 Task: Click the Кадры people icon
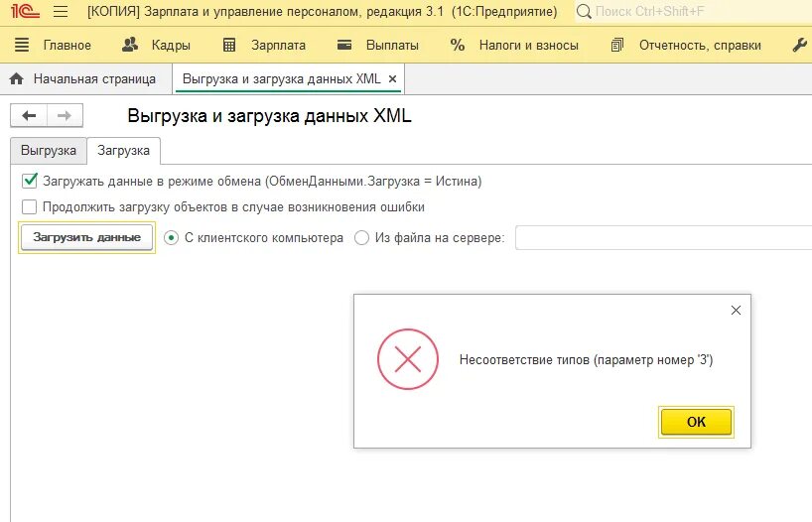130,45
